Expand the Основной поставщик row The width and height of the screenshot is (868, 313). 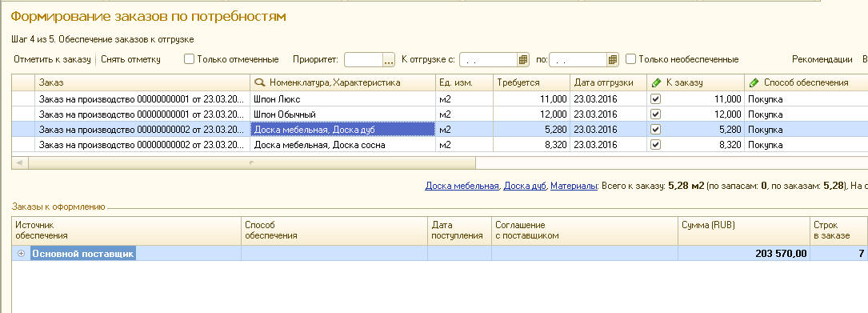[22, 254]
